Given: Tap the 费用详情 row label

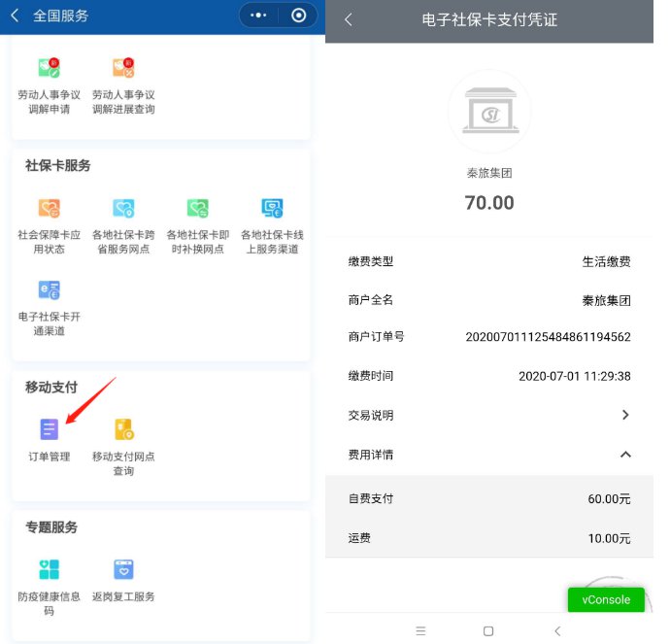Looking at the screenshot, I should (371, 455).
